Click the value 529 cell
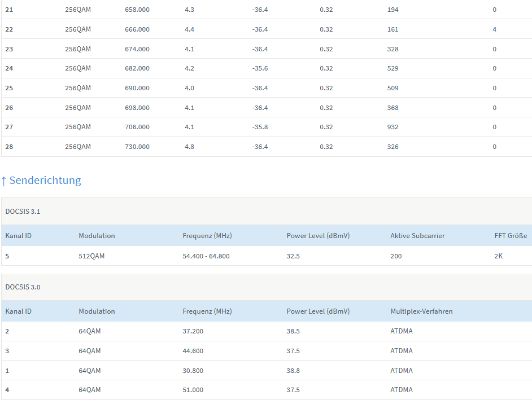The width and height of the screenshot is (532, 400). pos(393,68)
